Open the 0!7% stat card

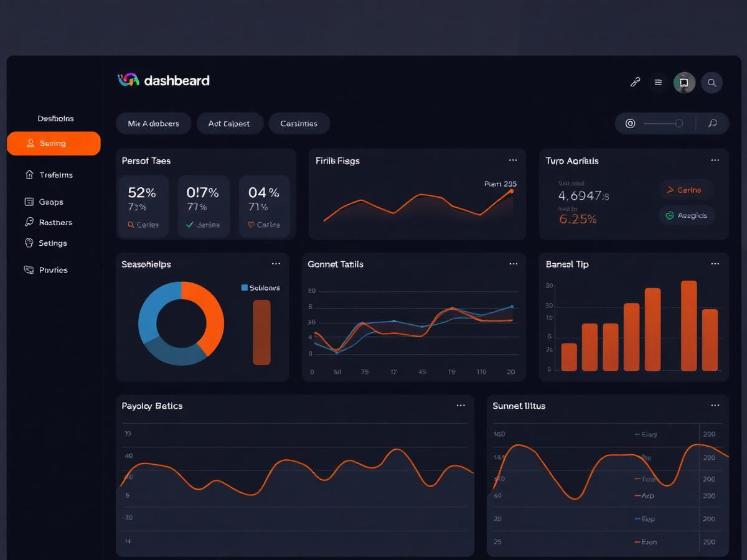pos(204,207)
